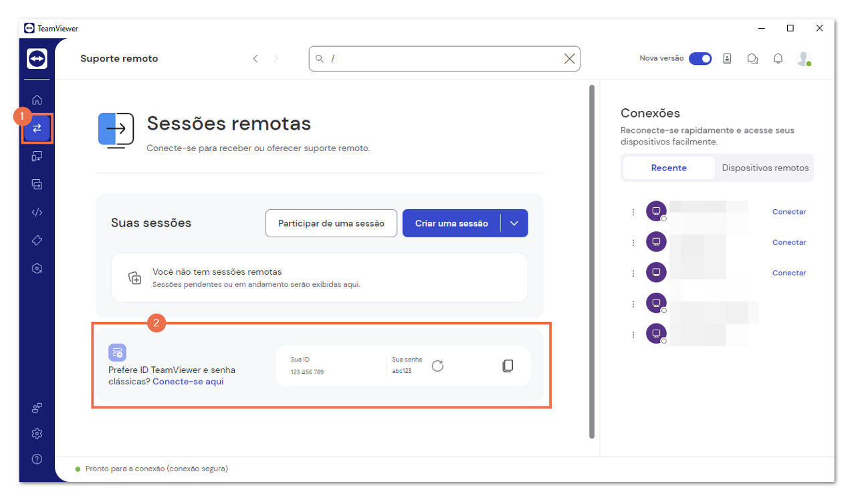Open Settings gear in the sidebar
This screenshot has height=504, width=856.
tap(37, 433)
